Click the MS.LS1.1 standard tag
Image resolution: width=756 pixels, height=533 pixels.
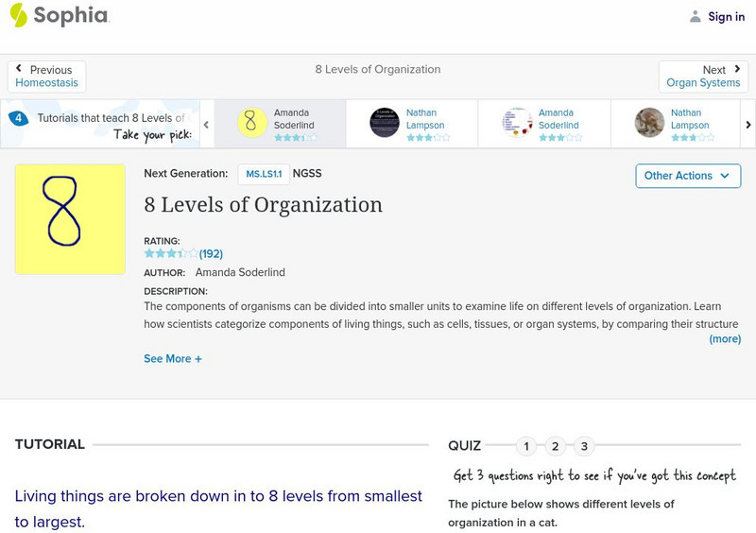[263, 174]
